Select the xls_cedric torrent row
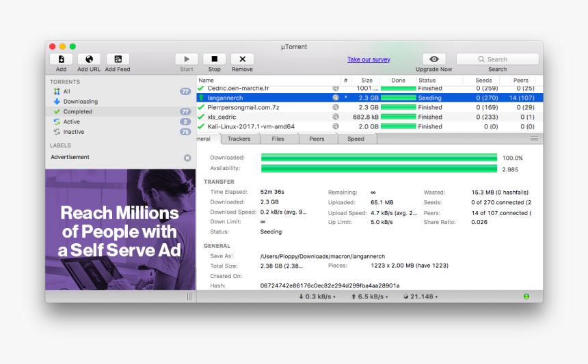This screenshot has width=588, height=364. pos(370,117)
